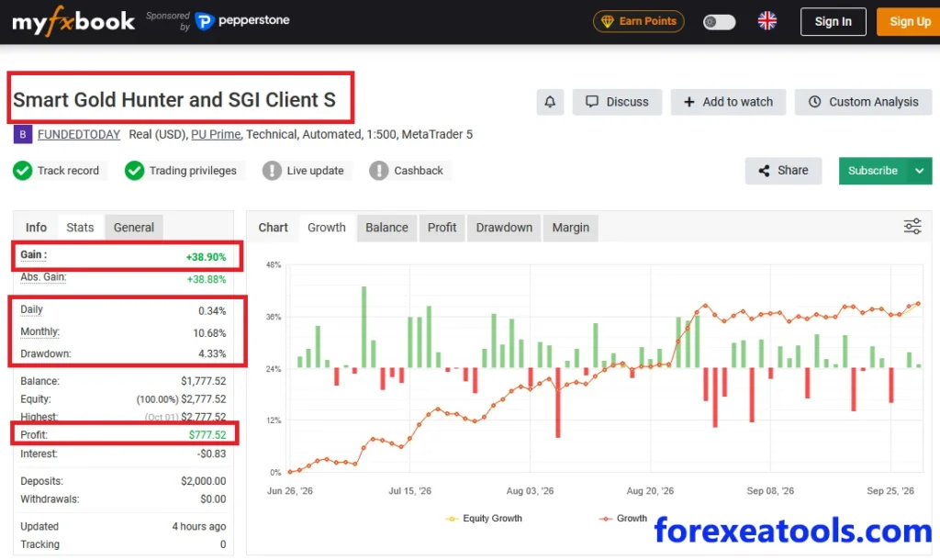Toggle the Growth legend series
The width and height of the screenshot is (940, 560).
coord(623,518)
